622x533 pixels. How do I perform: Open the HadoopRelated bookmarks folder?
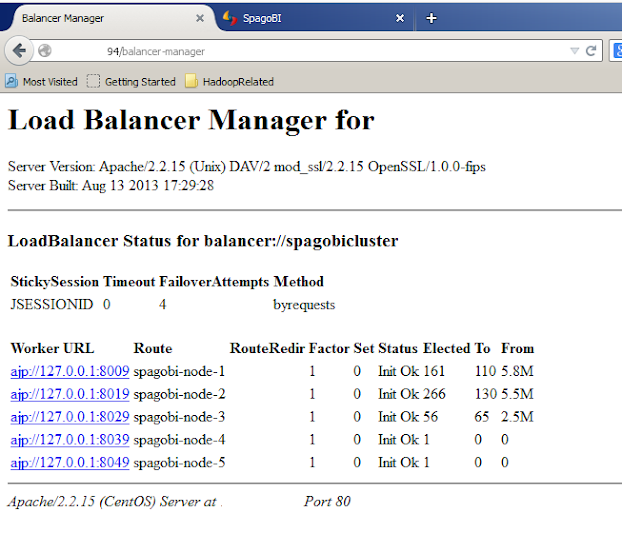(x=230, y=82)
